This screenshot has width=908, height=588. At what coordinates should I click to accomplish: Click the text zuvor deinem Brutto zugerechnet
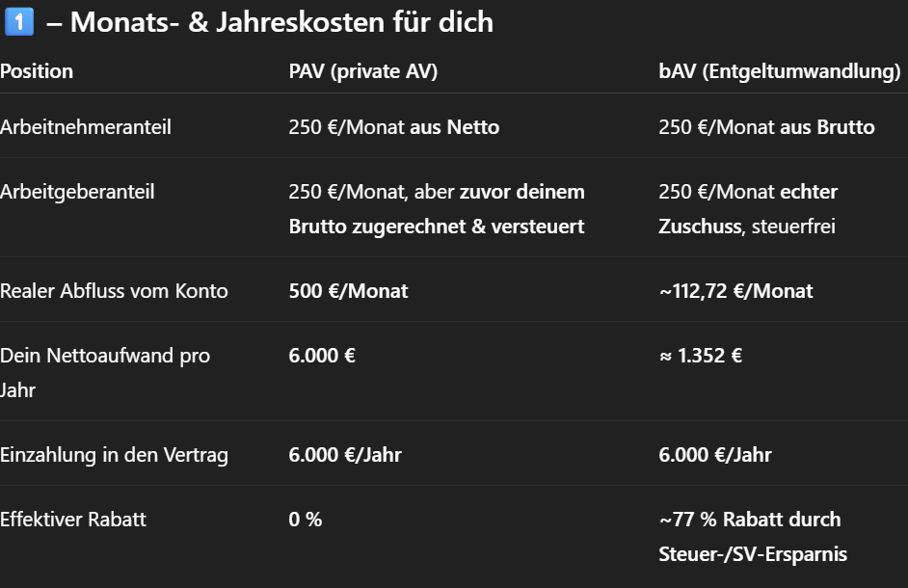pyautogui.click(x=437, y=209)
